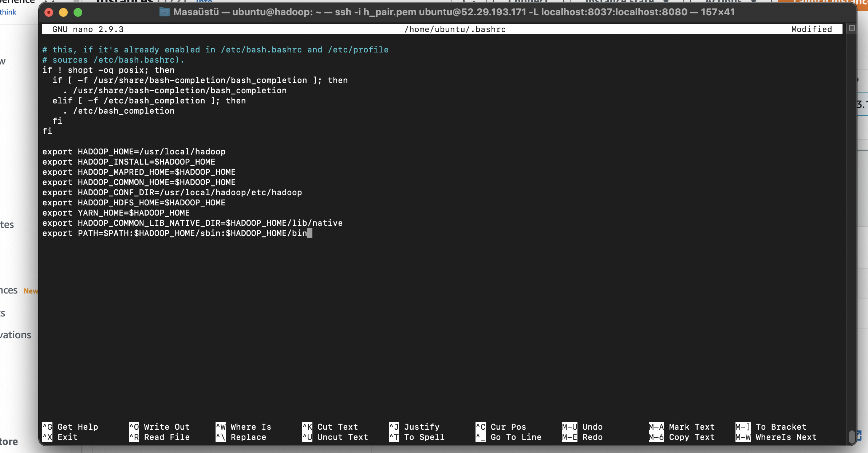Click the ^O Write Out shortcut key
Viewport: 868px width, 453px height.
click(x=134, y=427)
